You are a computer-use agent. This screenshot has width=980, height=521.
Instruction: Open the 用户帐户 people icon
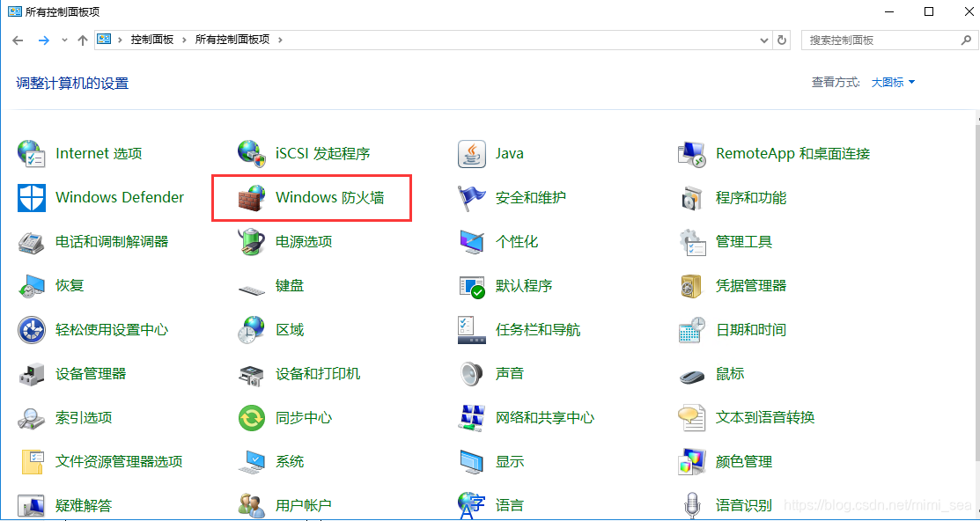[252, 505]
